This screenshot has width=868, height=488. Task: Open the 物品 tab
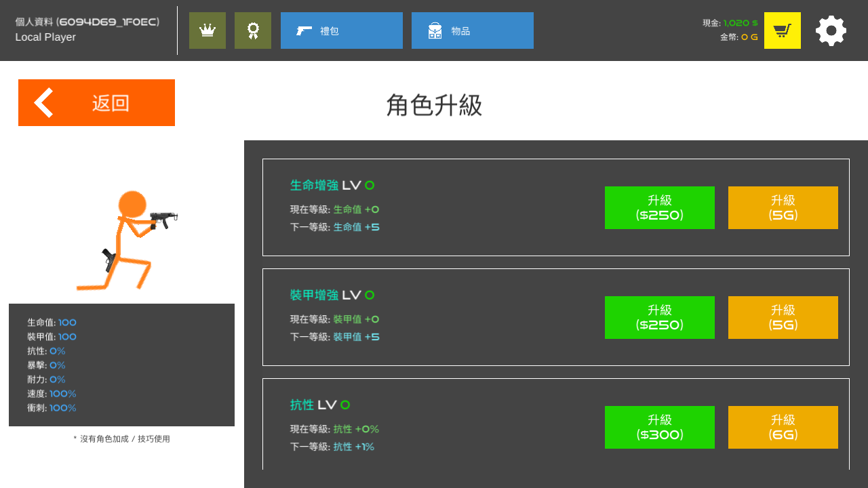(473, 30)
